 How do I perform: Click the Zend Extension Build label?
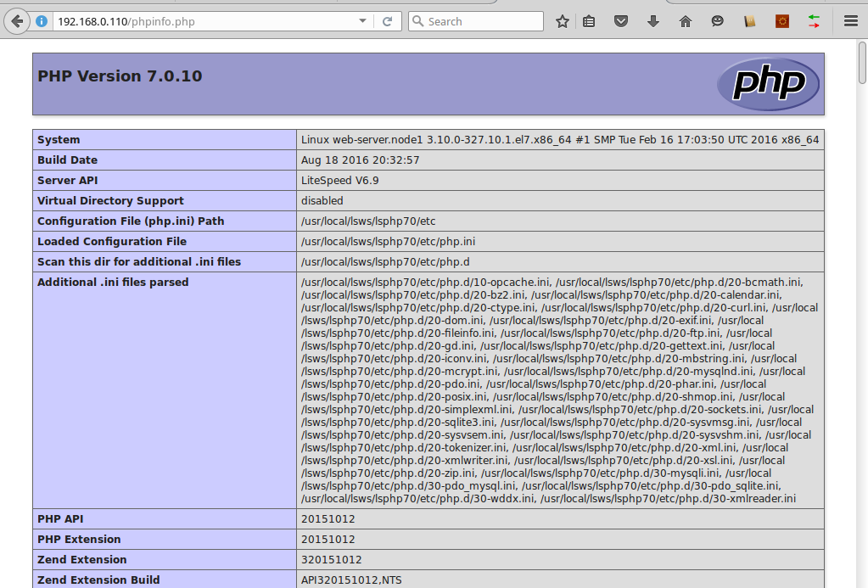[x=98, y=580]
